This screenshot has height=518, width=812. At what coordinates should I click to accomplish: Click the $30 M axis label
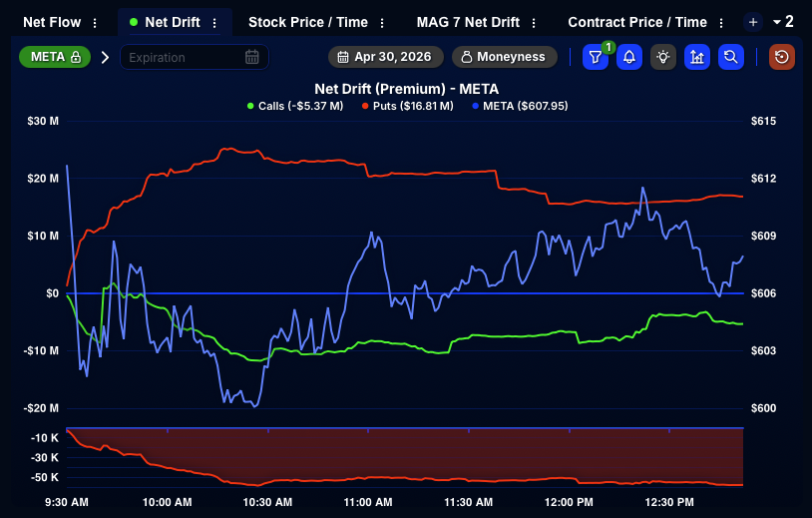43,121
